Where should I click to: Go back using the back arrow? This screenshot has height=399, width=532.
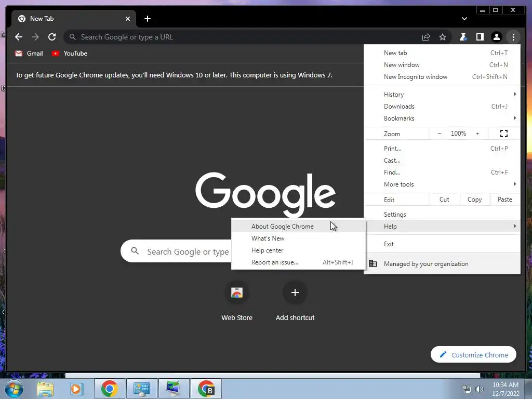pyautogui.click(x=19, y=37)
